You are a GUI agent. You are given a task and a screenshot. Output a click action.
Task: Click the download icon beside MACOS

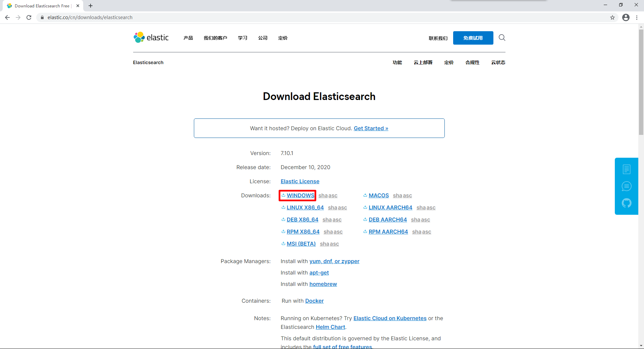tap(365, 195)
